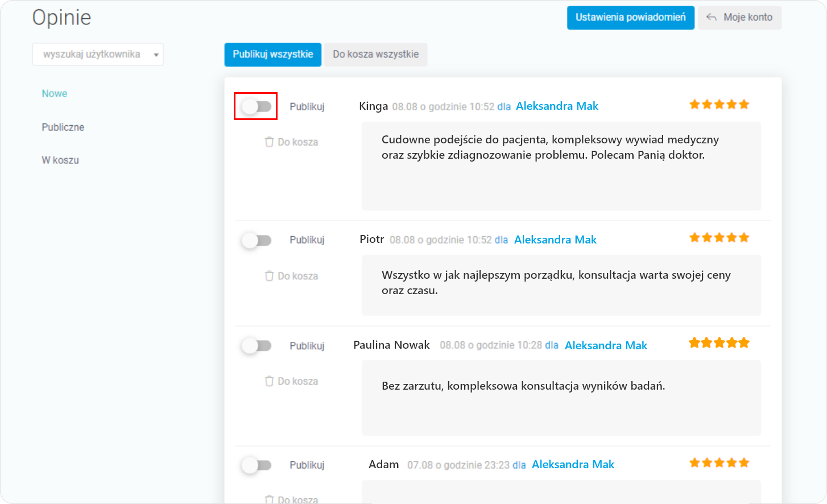This screenshot has width=827, height=504.
Task: Open Aleksandra Mak link in Piotr's review
Action: pyautogui.click(x=555, y=240)
